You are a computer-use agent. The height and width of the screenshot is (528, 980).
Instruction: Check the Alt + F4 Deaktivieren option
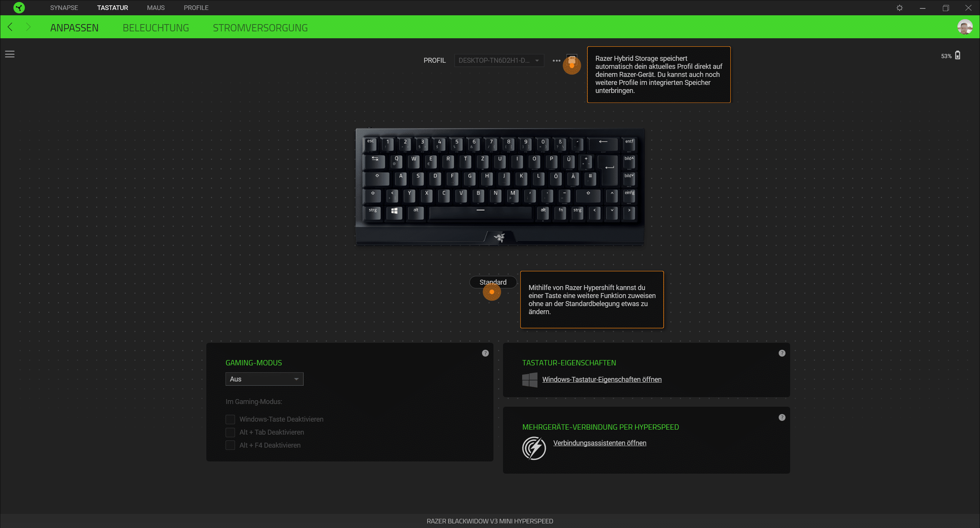click(x=230, y=445)
